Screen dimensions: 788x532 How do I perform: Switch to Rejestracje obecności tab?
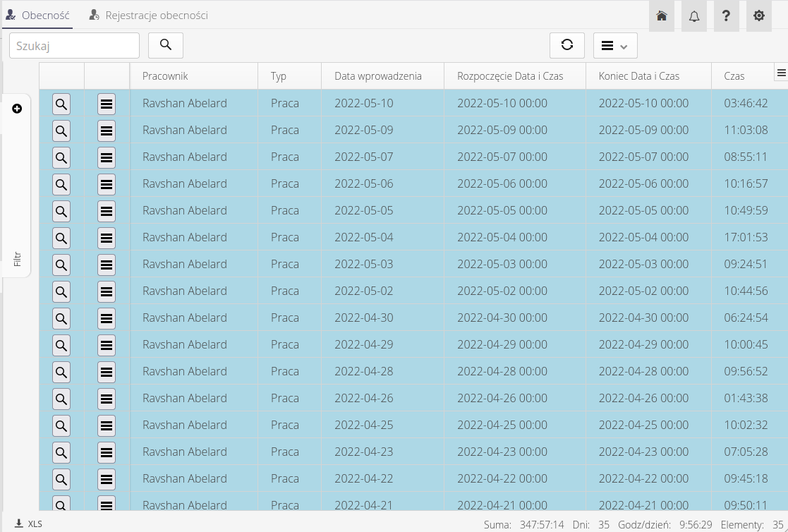coord(149,15)
